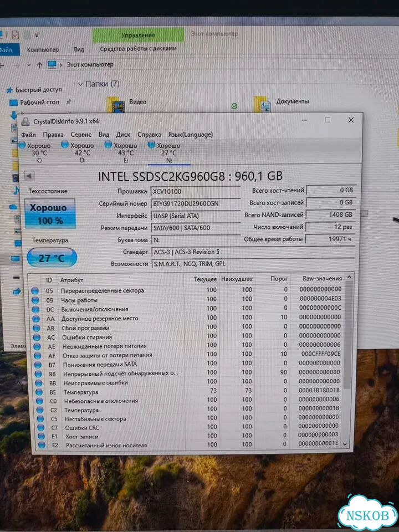Click status icon of row C0 Небезопасные отключения

tap(39, 401)
